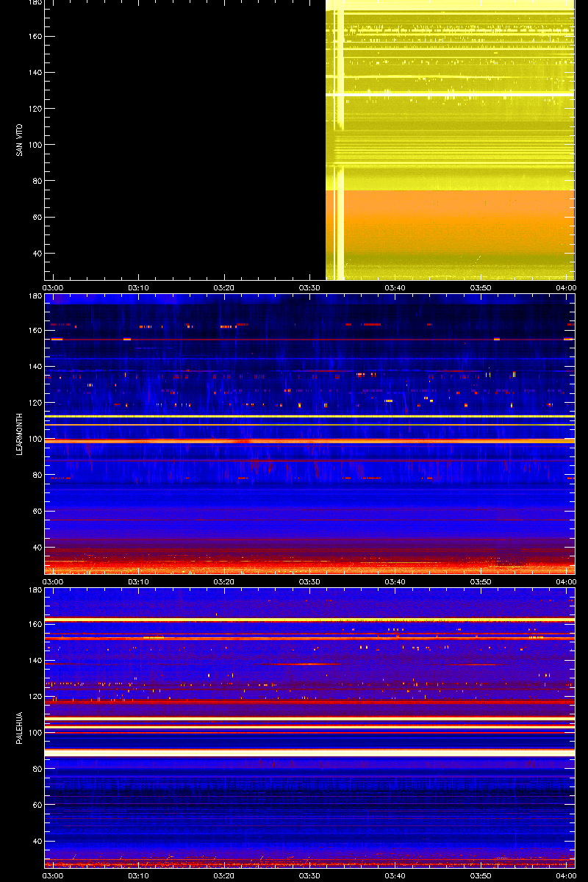Image resolution: width=588 pixels, height=882 pixels.
Task: Click 03:20 under the San Vito plot
Action: (224, 287)
